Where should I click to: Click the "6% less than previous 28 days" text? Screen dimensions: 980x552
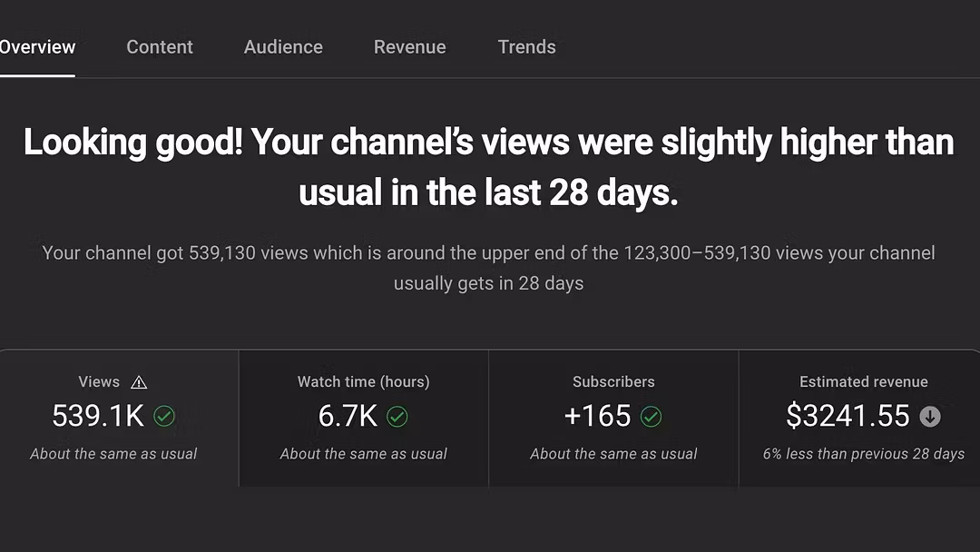[x=863, y=454]
